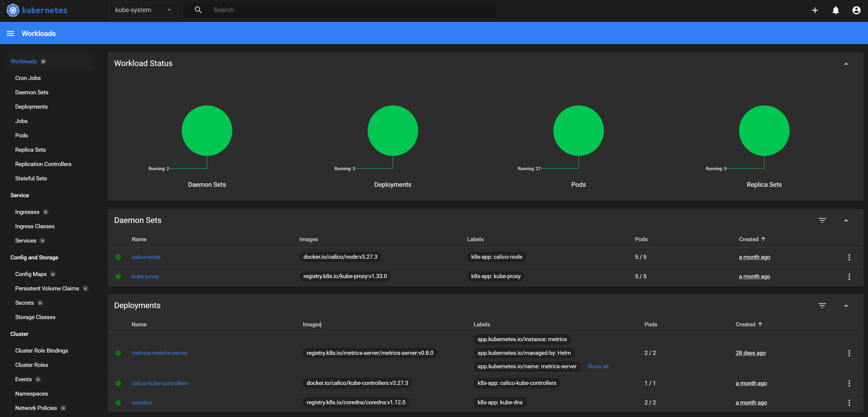The image size is (868, 417).
Task: Open the user account icon
Action: (856, 10)
